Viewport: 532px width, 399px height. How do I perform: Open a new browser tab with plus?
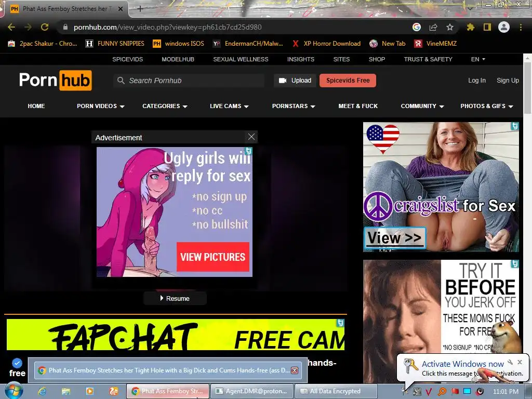point(140,9)
